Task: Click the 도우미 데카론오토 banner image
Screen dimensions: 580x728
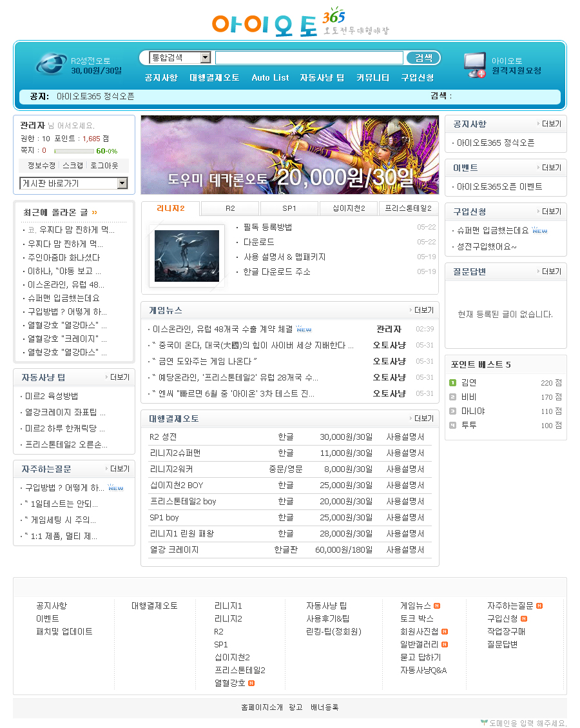Action: coord(290,155)
